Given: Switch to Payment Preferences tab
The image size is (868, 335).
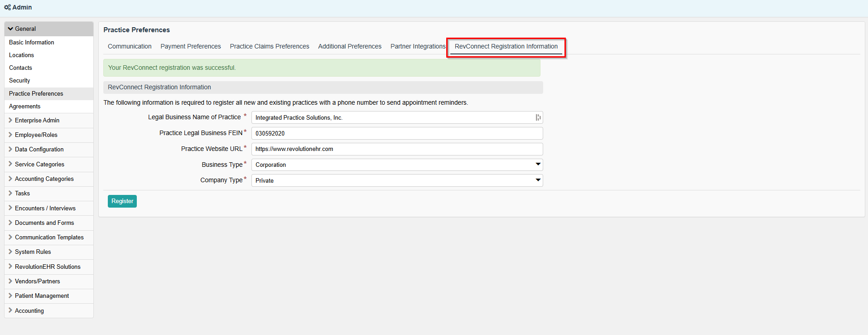Looking at the screenshot, I should point(191,46).
